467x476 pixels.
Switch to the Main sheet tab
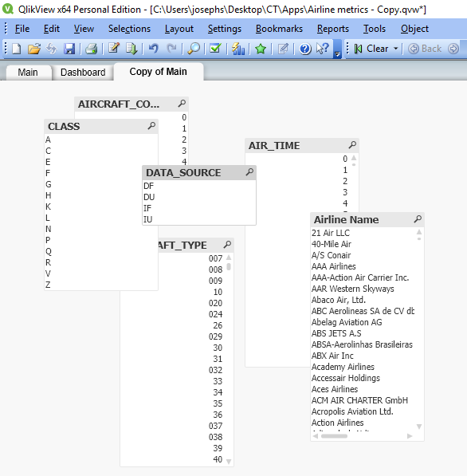(28, 73)
